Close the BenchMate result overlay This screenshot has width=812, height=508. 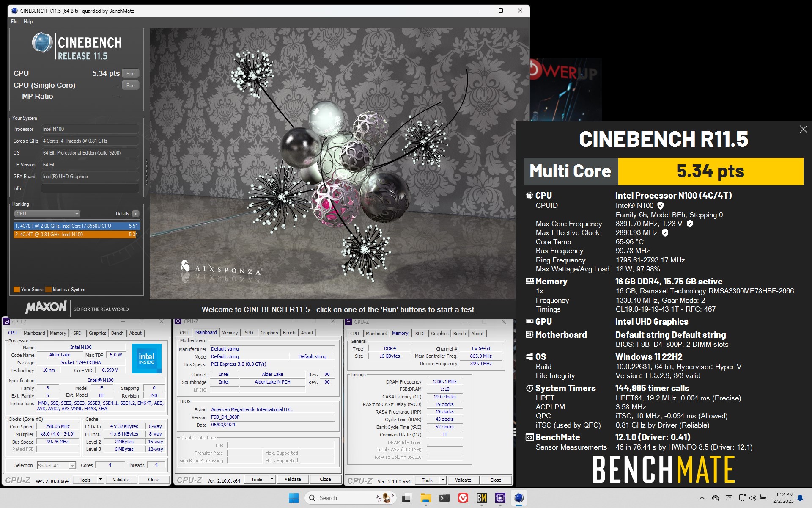pos(803,129)
